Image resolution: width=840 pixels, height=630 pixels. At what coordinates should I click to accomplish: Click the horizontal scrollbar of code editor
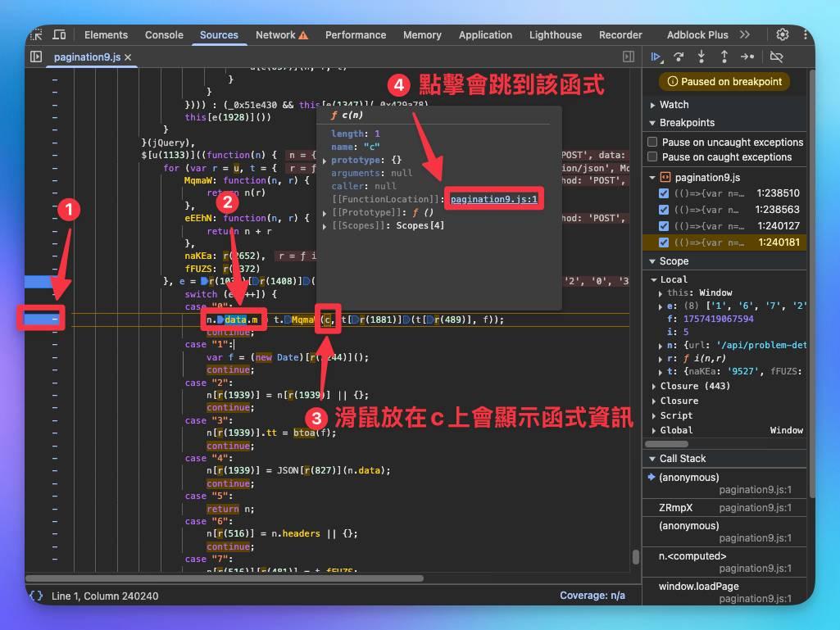point(225,578)
